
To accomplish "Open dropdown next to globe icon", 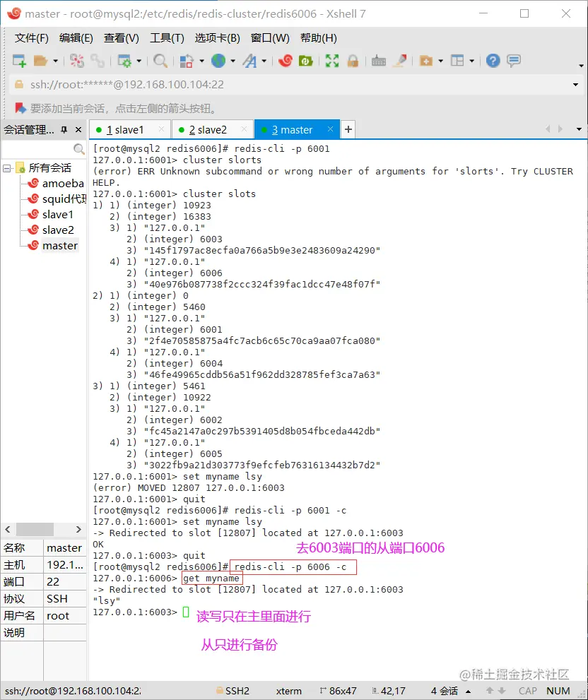I will [233, 61].
